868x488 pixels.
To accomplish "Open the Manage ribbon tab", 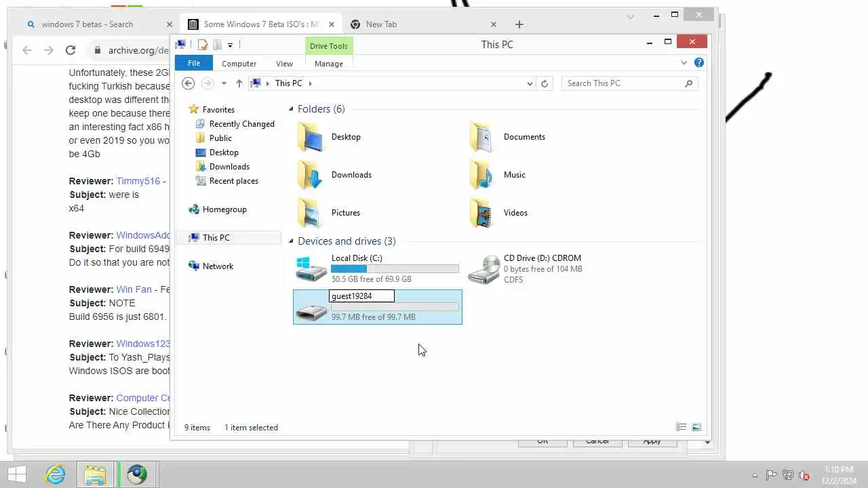I will [329, 64].
